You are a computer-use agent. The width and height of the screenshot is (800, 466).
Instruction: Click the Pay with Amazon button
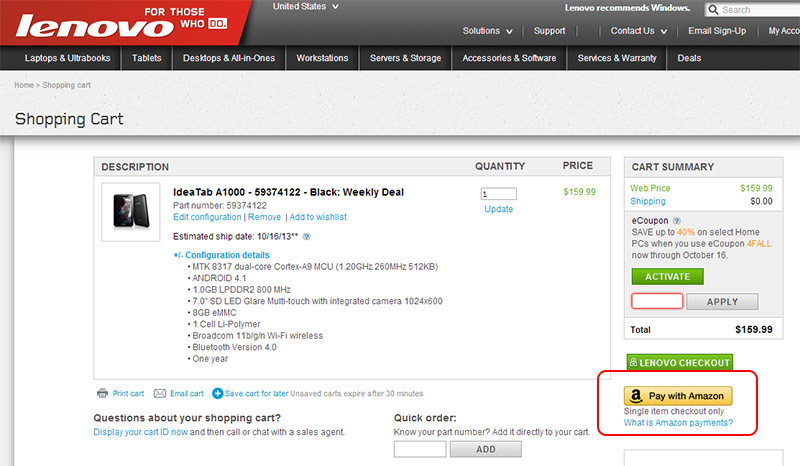point(678,396)
